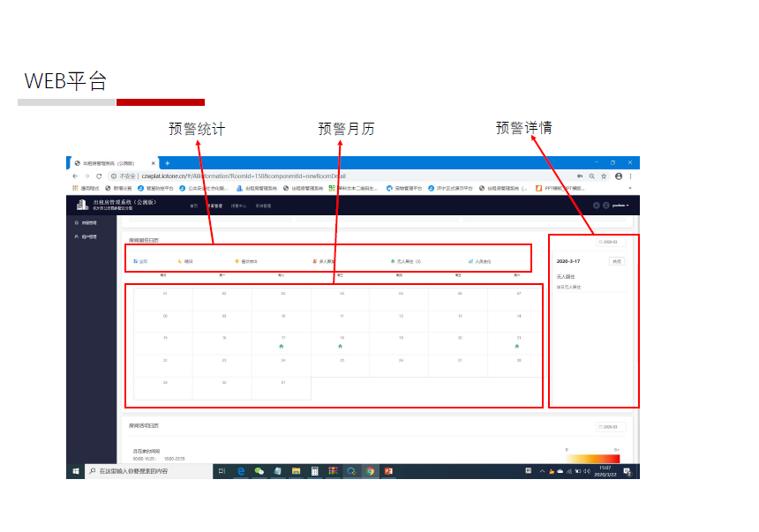The height and width of the screenshot is (532, 759).
Task: Reload the page with the refresh icon
Action: (x=99, y=176)
